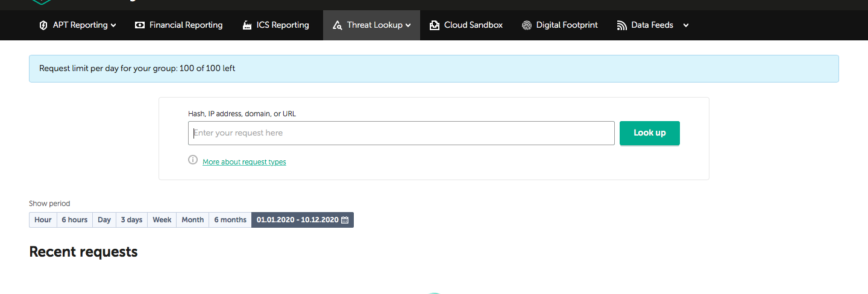Show requests from the last Hour

pos(43,220)
